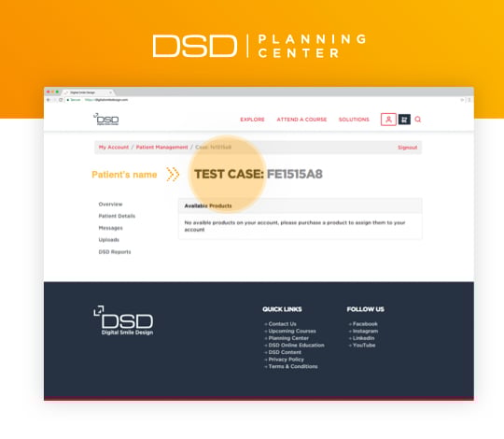Open the user account icon
This screenshot has width=504, height=439.
[388, 120]
